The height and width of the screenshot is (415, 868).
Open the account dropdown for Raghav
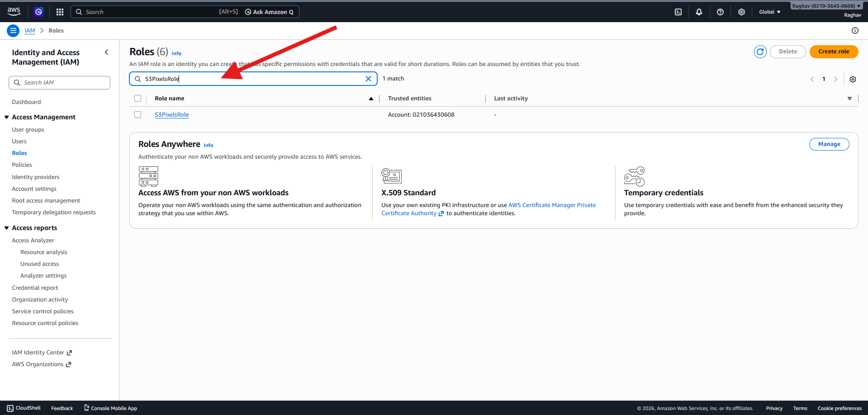point(826,5)
